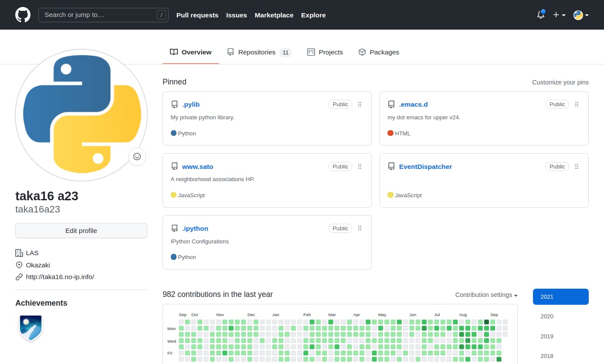Click the repo icon beside .pylib
Screen dimensions: 604x364
[174, 104]
